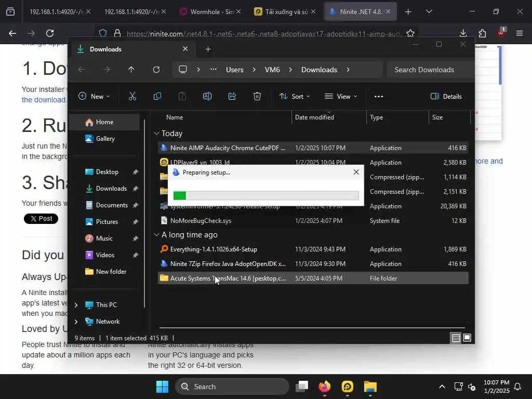The height and width of the screenshot is (399, 532).
Task: Close the Downloads Explorer tab
Action: coord(185,49)
